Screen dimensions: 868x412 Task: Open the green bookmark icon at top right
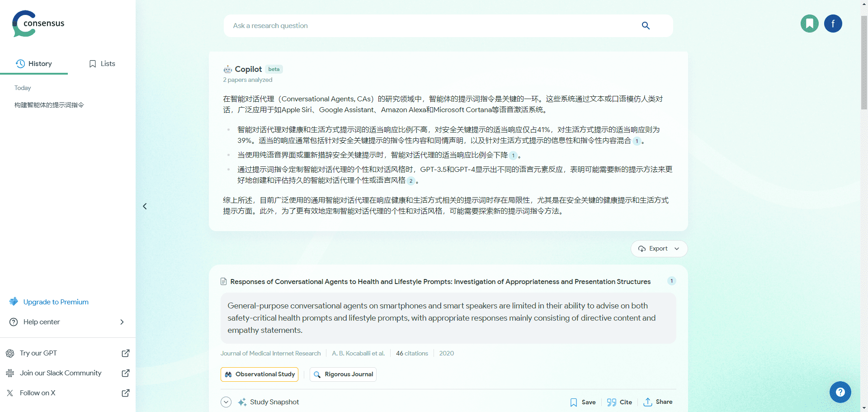809,24
